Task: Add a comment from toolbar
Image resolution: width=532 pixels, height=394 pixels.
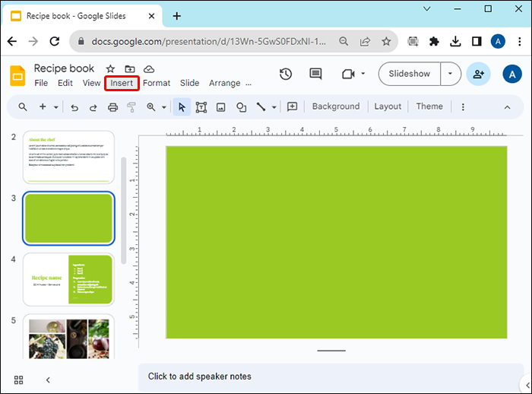Action: tap(292, 106)
